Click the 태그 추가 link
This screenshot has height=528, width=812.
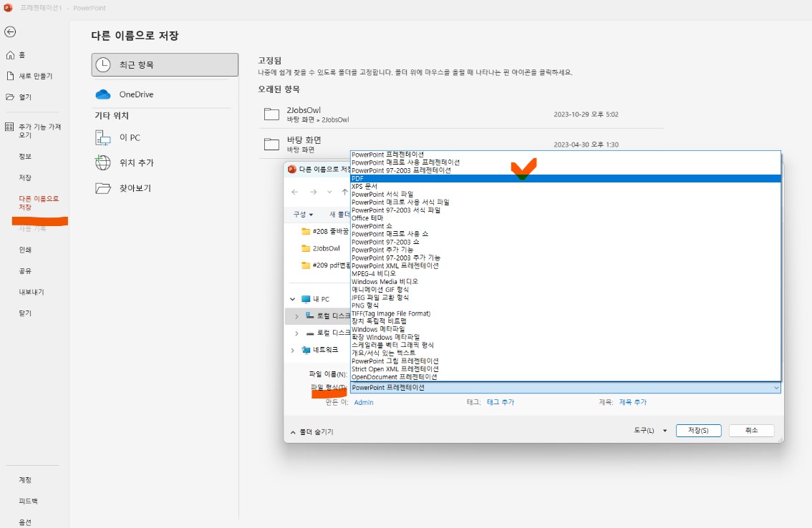(x=501, y=402)
